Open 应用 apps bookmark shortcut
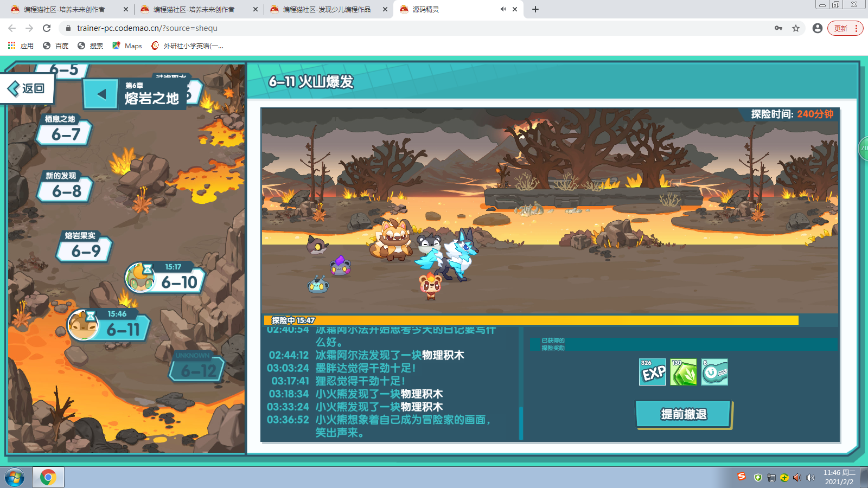 coord(21,46)
